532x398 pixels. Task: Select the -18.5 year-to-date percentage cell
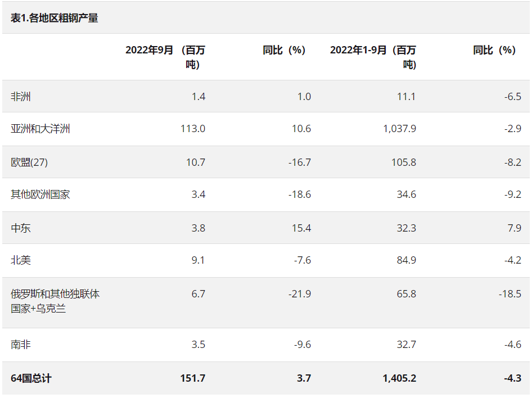tap(510, 294)
